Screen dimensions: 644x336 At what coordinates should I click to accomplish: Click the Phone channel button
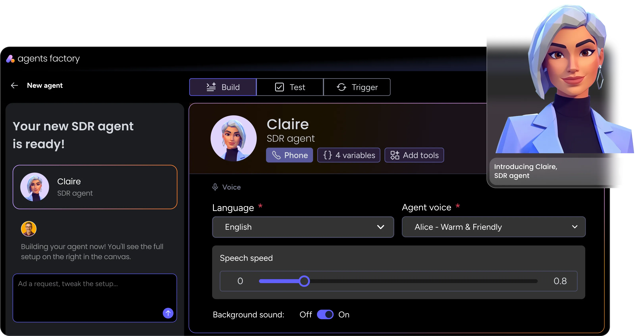pos(289,155)
